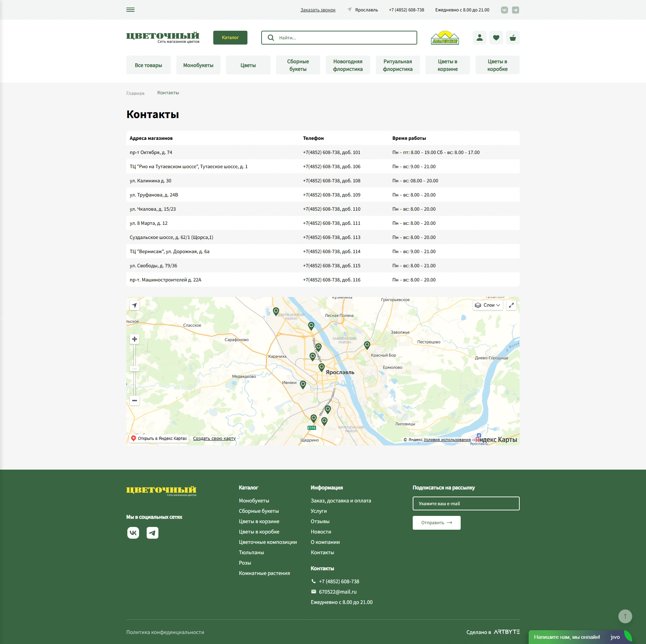This screenshot has width=646, height=644.
Task: Click the VK icon in top bar
Action: pyautogui.click(x=504, y=10)
